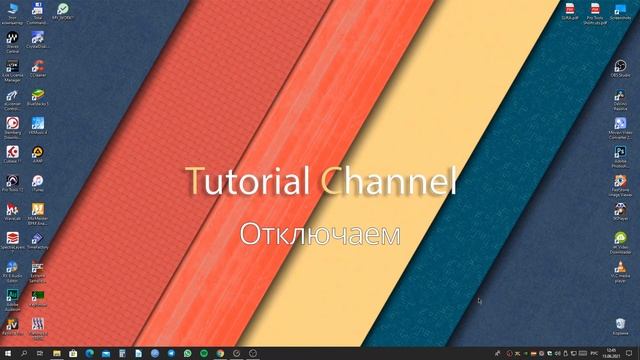Open Task View on taskbar

(40, 353)
